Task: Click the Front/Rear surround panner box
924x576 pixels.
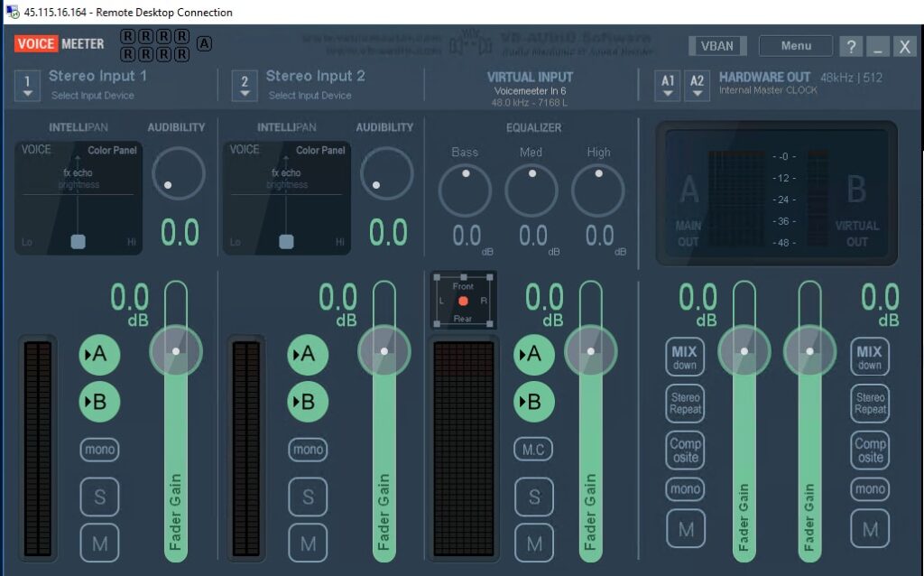Action: (x=463, y=301)
